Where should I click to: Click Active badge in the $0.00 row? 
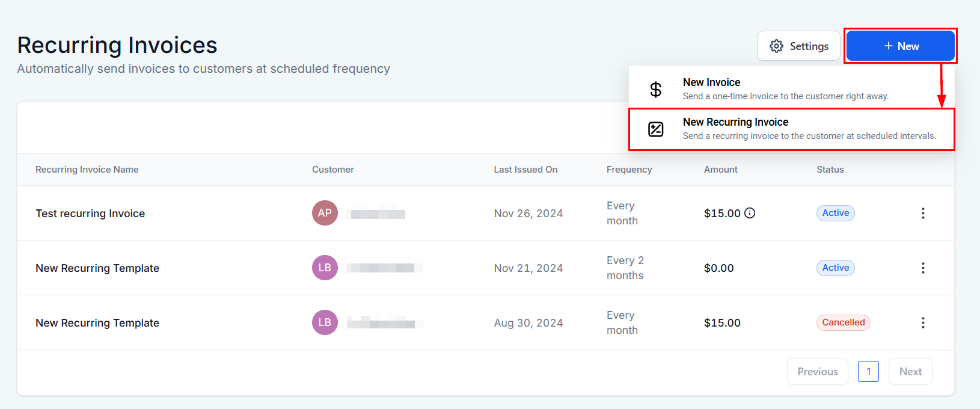point(836,268)
